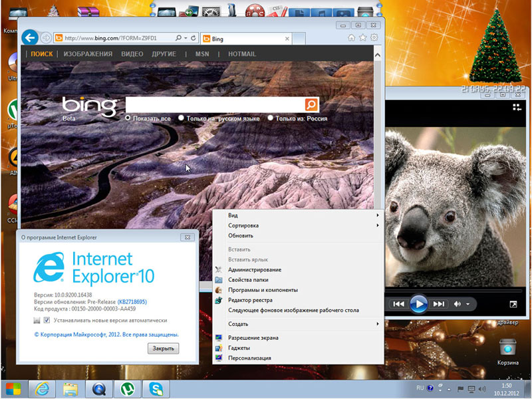
Task: Click the Bing orange search button
Action: click(311, 104)
